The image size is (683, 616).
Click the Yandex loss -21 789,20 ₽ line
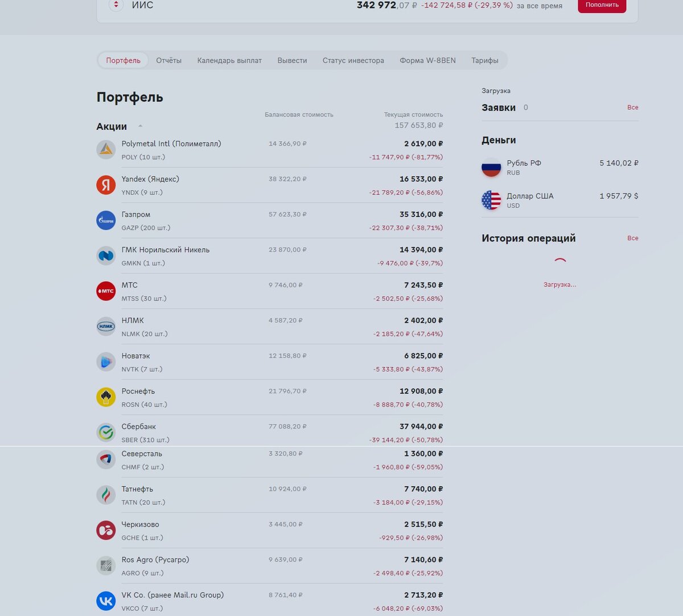(406, 192)
